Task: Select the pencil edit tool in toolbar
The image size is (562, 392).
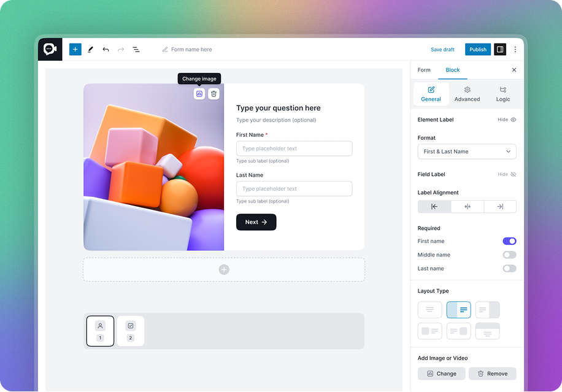Action: pos(90,50)
